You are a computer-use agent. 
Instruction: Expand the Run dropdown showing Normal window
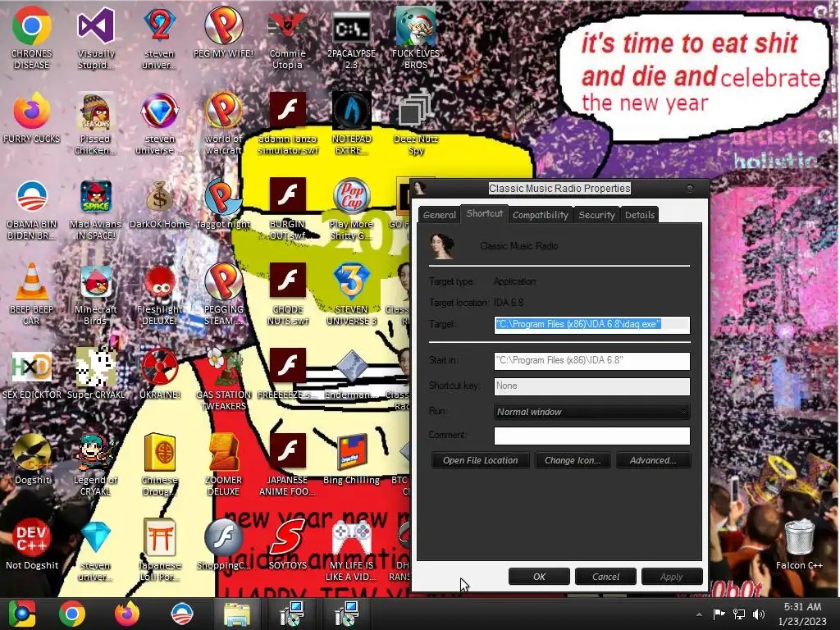(x=592, y=412)
